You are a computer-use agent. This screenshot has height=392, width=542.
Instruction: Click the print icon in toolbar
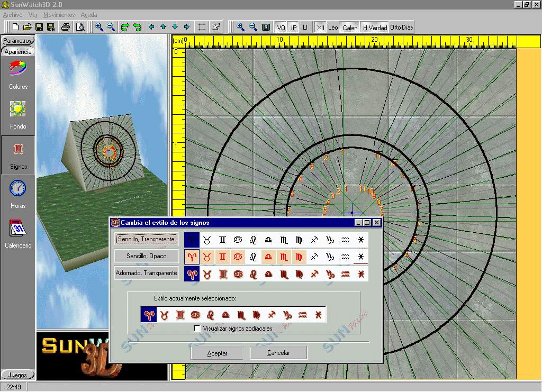[66, 27]
